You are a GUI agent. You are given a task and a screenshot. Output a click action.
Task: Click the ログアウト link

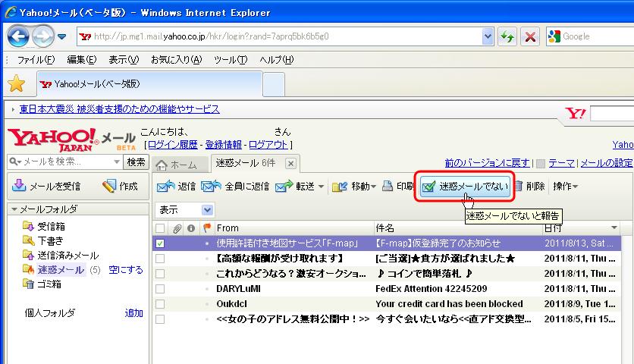click(268, 144)
